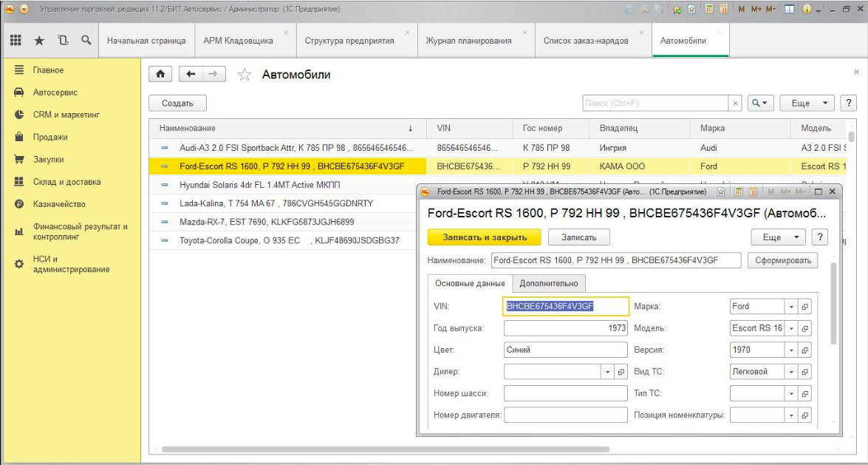Click back arrow navigation button

point(191,74)
